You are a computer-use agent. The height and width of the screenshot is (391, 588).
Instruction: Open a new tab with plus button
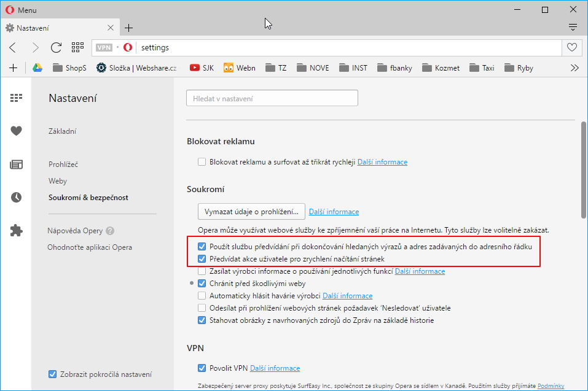128,28
